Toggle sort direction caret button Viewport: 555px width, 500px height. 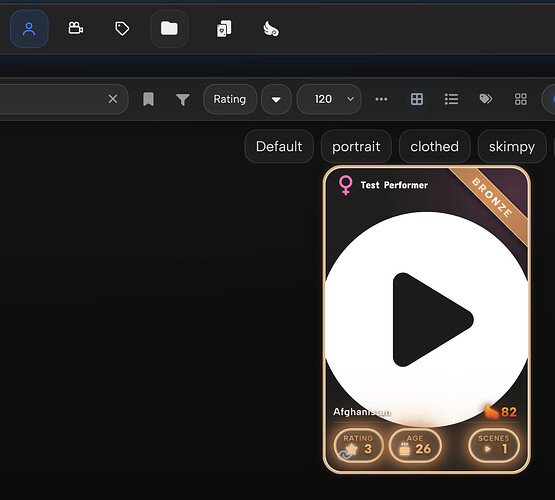276,99
